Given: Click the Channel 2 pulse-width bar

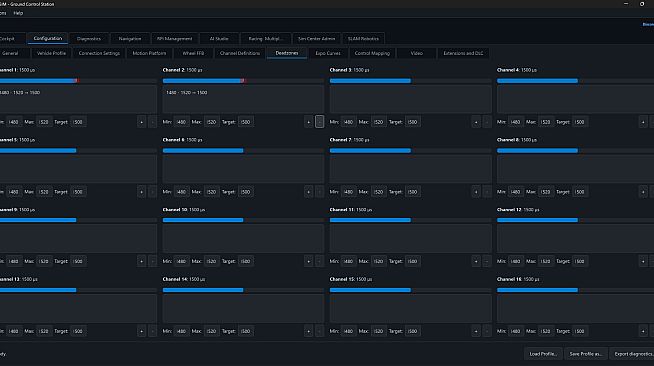Looking at the screenshot, I should tap(243, 81).
